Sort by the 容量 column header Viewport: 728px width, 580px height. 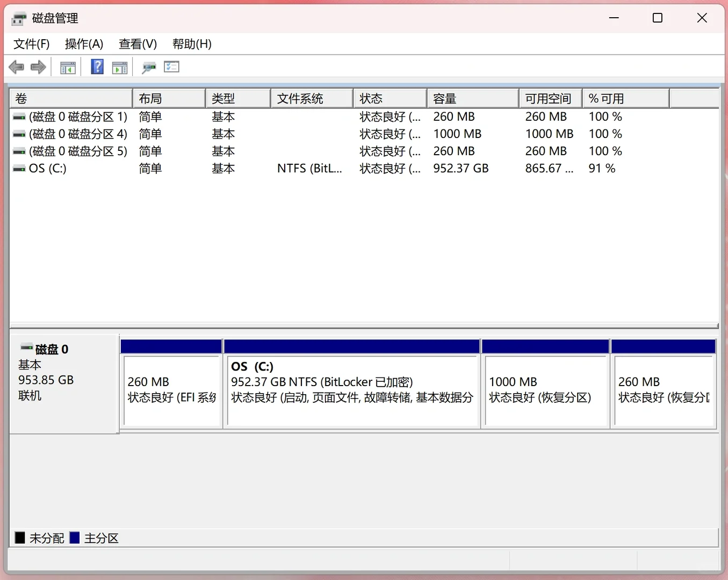pyautogui.click(x=473, y=99)
